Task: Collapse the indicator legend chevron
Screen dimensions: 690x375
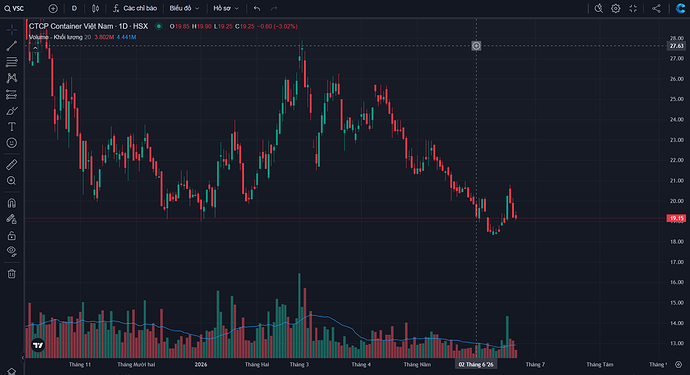Action: (x=35, y=48)
